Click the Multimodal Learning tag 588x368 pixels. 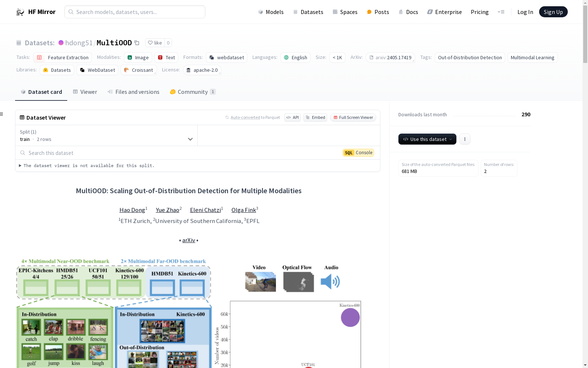tap(533, 57)
